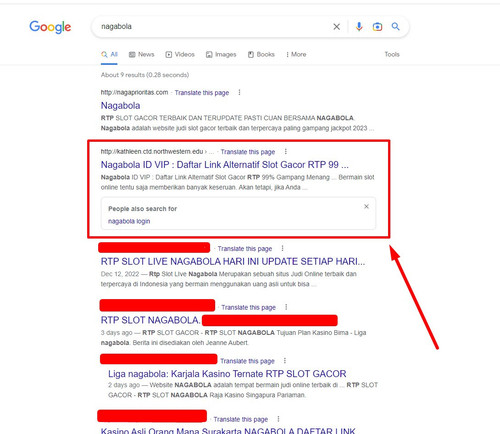Switch to the Videos tab

pos(180,54)
